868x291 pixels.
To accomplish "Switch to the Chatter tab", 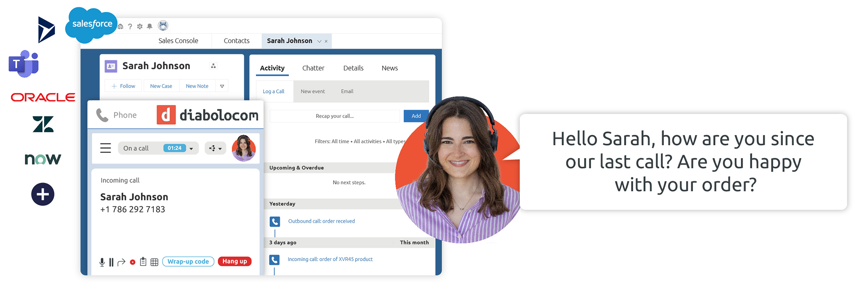I will tap(313, 68).
